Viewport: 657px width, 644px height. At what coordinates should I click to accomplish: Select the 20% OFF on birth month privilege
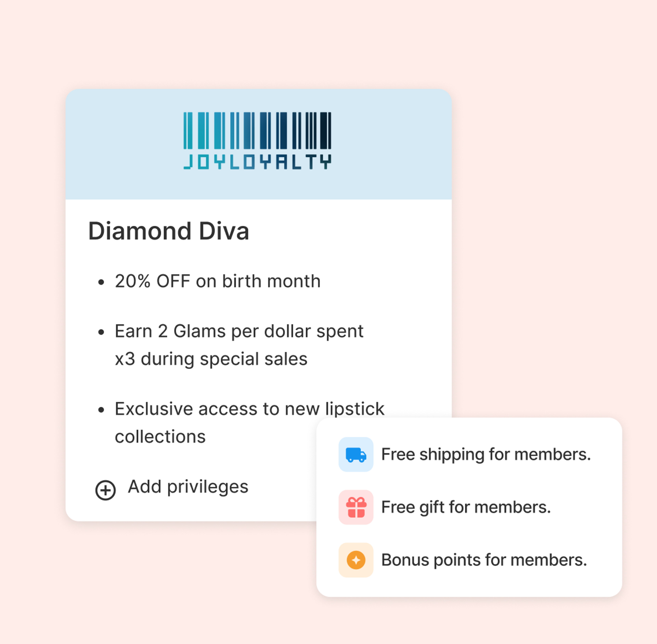pos(217,281)
